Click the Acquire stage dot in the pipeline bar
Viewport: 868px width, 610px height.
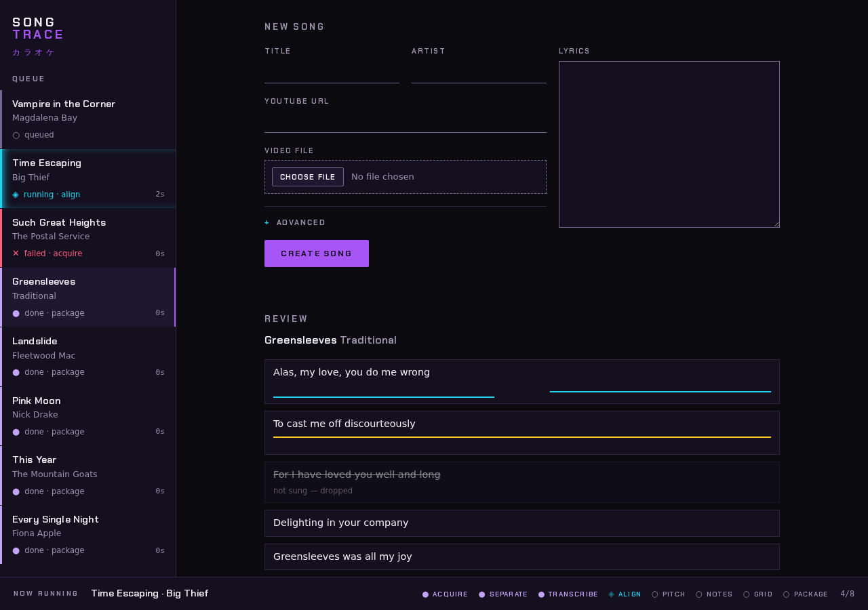click(x=426, y=594)
